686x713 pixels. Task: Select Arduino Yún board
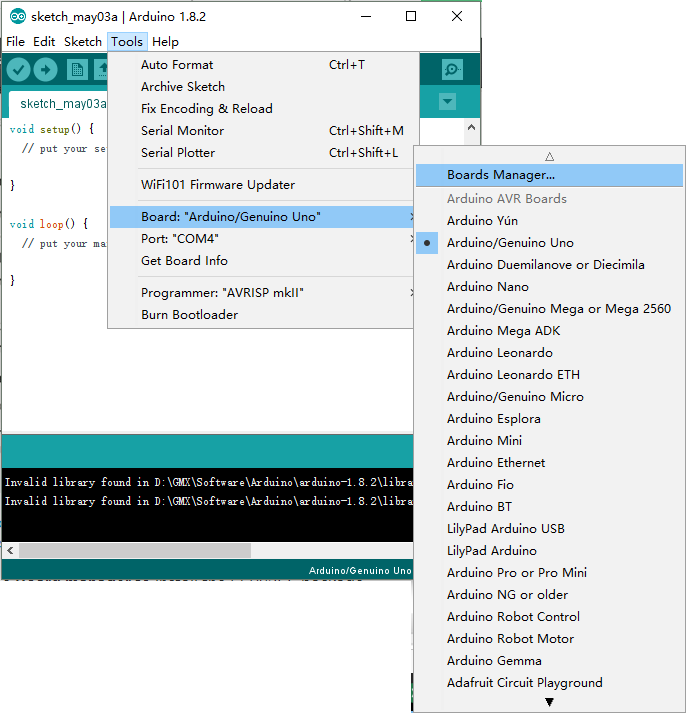549,221
